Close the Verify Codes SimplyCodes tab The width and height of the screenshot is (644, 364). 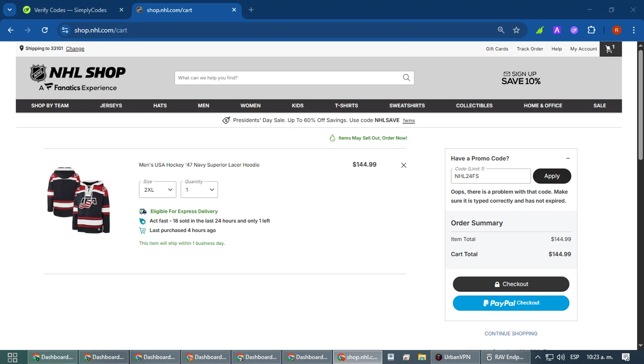point(122,10)
